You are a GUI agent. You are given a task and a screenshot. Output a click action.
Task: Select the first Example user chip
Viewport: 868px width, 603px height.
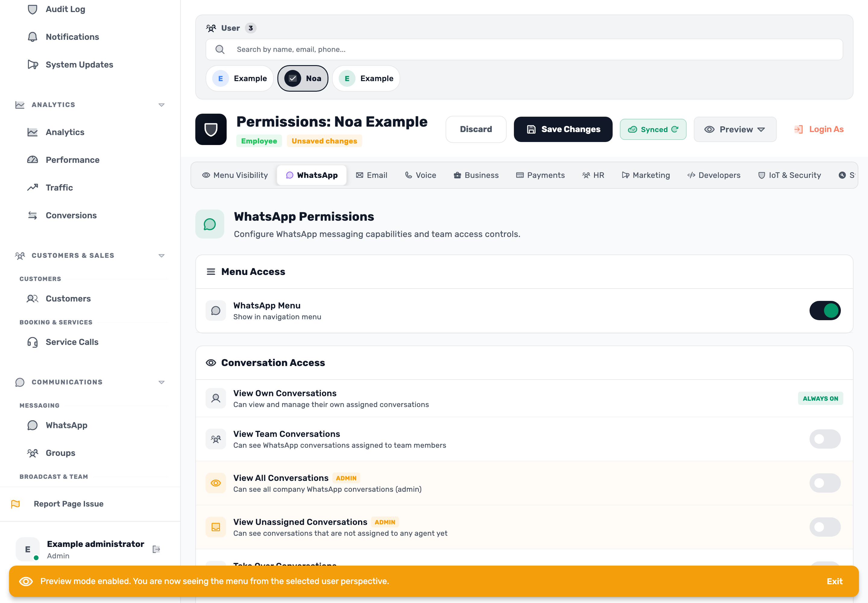240,78
